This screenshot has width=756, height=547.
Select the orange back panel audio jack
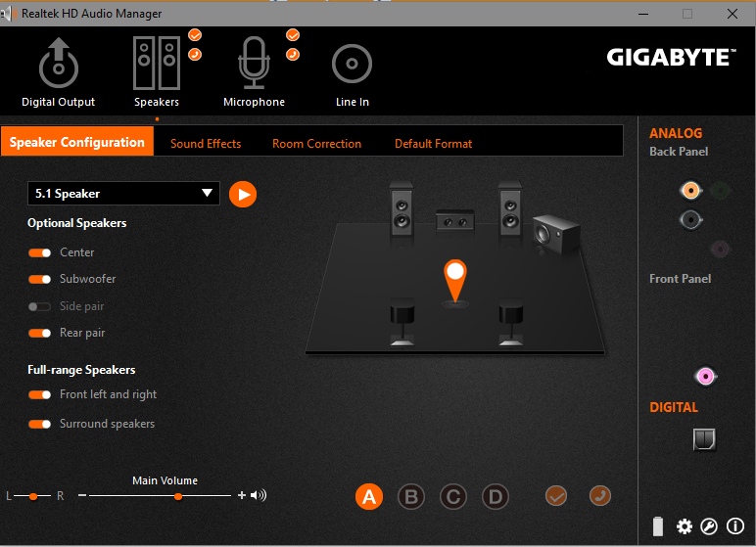point(691,191)
